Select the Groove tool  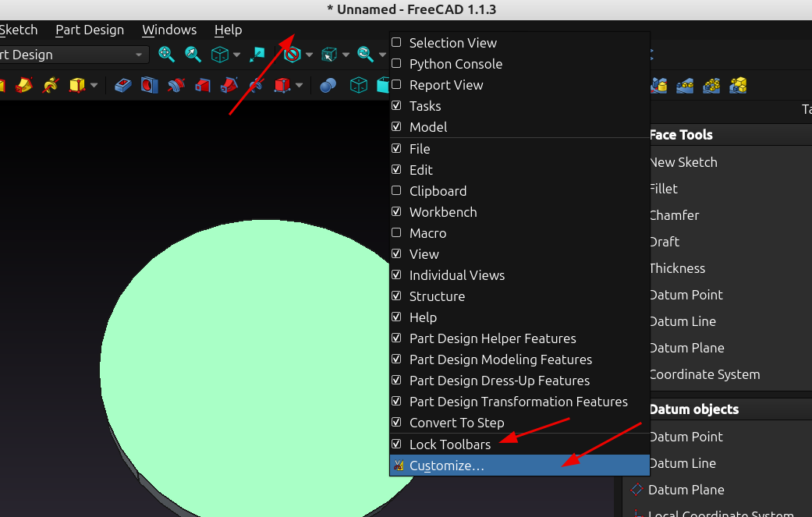point(176,85)
